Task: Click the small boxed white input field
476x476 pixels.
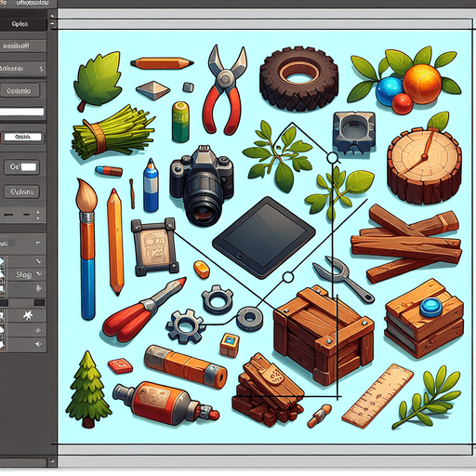Action: click(x=22, y=137)
